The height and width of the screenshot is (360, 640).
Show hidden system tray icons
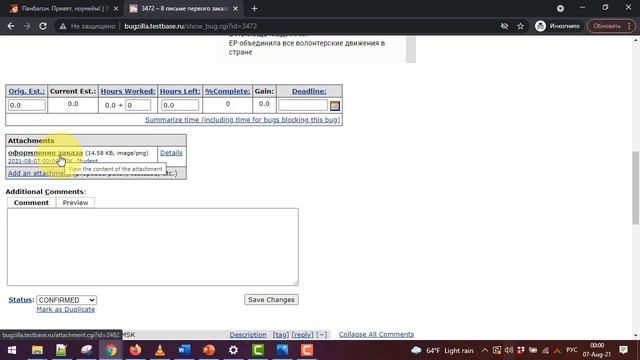(x=484, y=350)
